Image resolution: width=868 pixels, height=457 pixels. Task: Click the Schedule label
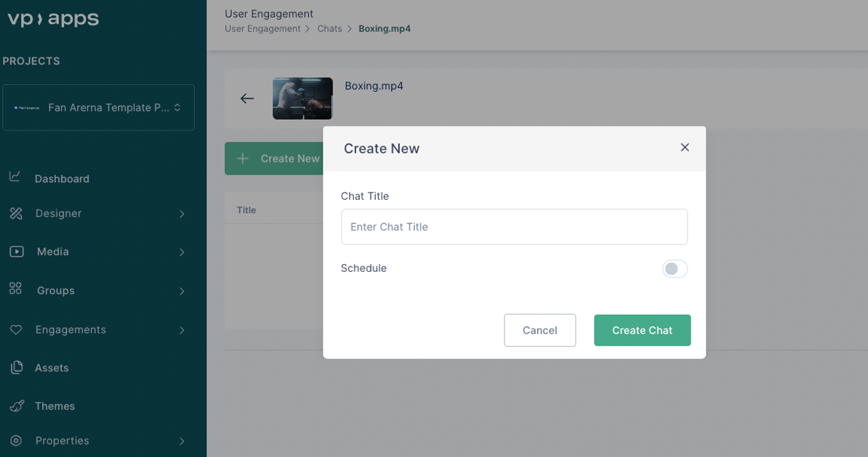pyautogui.click(x=364, y=268)
